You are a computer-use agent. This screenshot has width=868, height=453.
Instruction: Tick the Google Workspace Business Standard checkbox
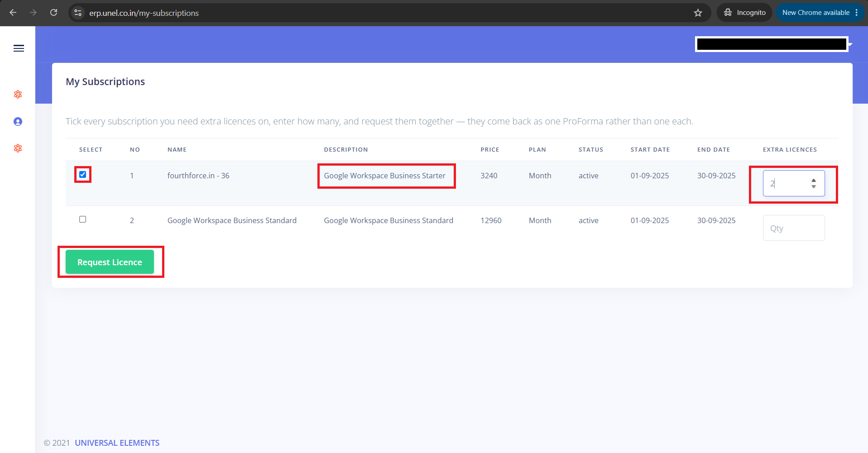(x=82, y=219)
